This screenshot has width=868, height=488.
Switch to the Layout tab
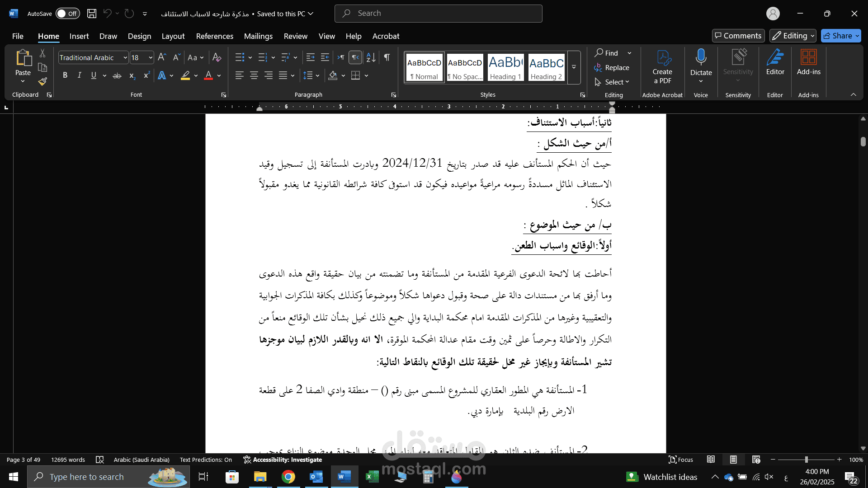[173, 36]
